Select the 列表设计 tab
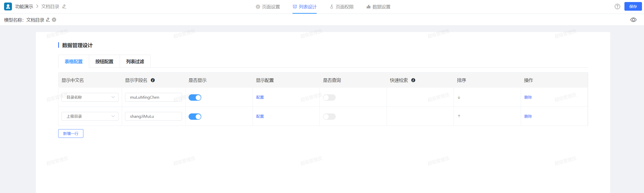 point(304,7)
